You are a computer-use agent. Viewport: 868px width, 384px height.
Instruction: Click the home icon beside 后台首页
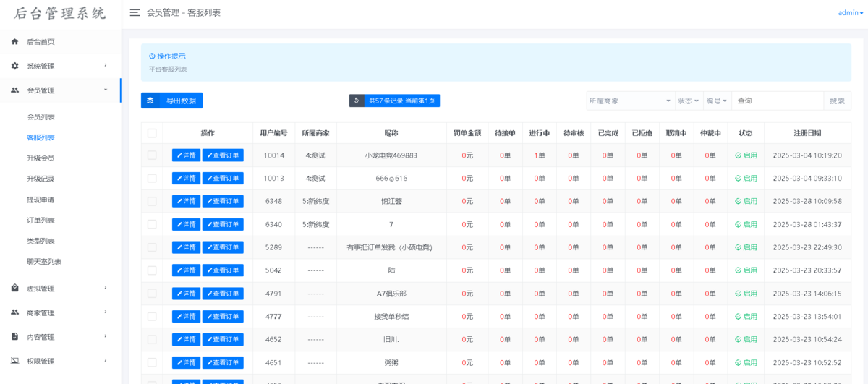click(14, 42)
